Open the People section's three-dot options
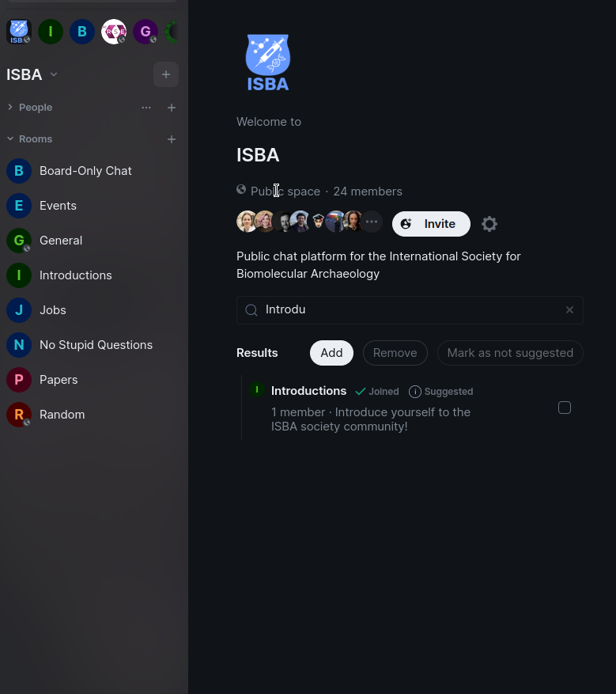Viewport: 616px width, 694px height. click(146, 108)
